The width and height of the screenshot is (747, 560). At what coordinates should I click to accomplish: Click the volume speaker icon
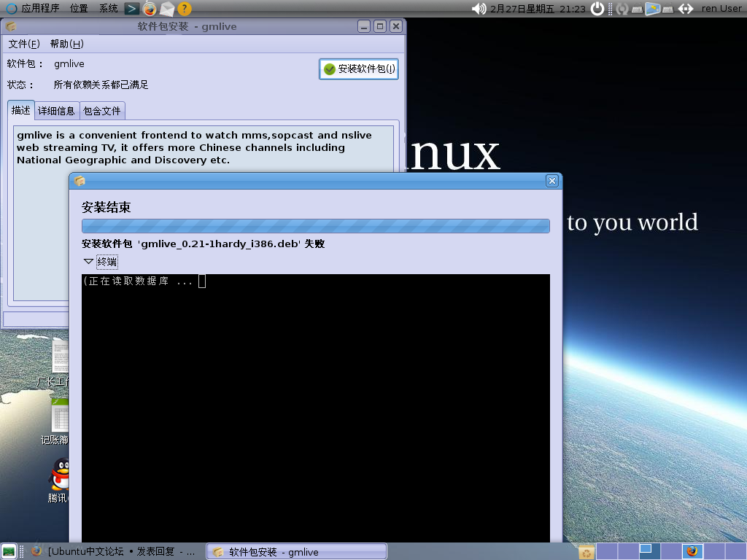click(479, 9)
